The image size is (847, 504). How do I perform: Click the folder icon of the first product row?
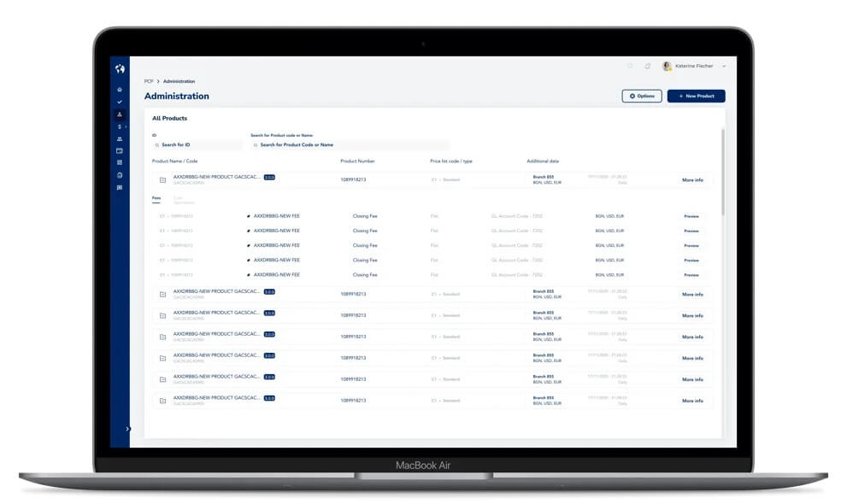162,180
